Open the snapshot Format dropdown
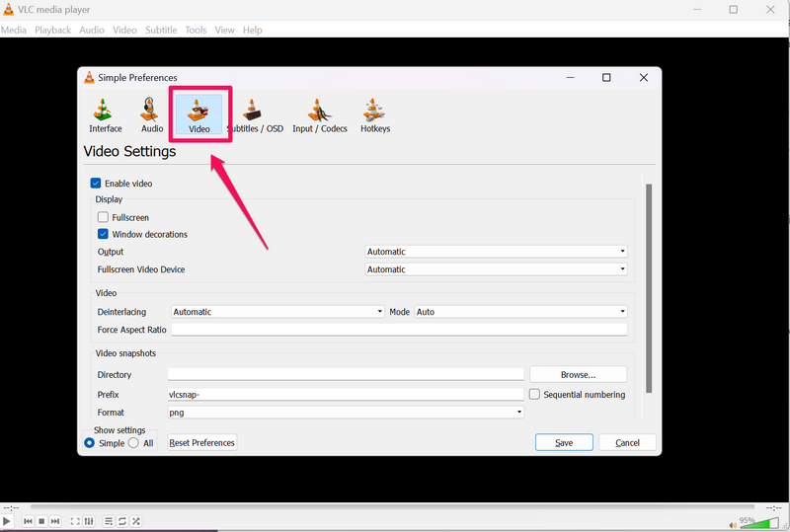Screen dimensions: 790x532 click(346, 413)
